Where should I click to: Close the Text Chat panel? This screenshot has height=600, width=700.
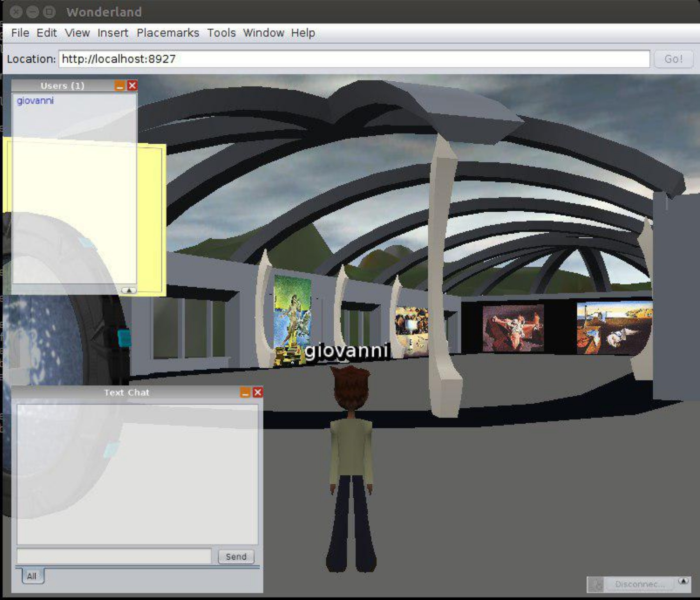point(258,392)
